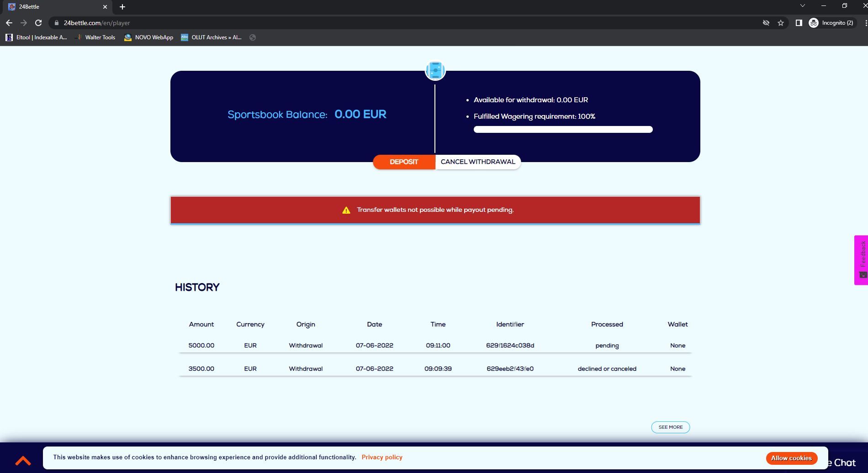Open the Privacy policy link

pyautogui.click(x=382, y=457)
